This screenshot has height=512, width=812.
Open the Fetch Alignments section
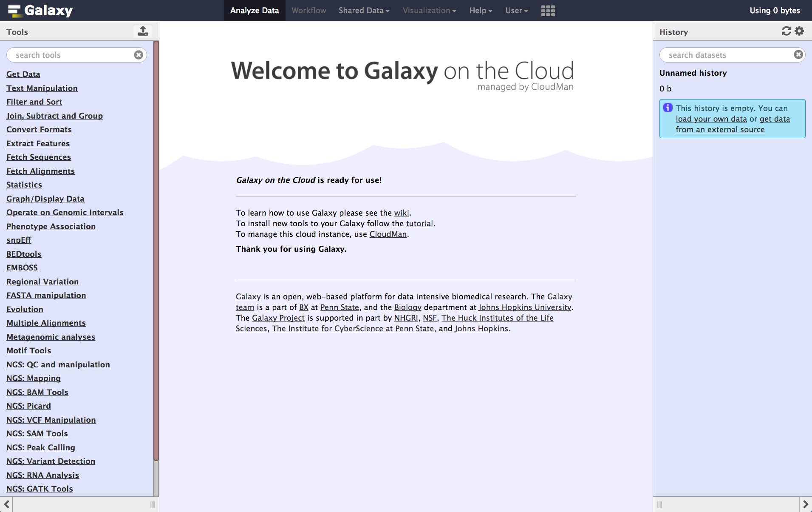(41, 171)
